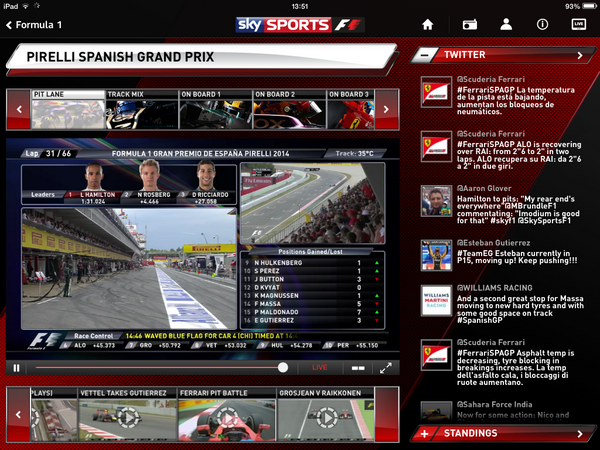Click the video progress slider knob
600x450 pixels.
coord(283,368)
